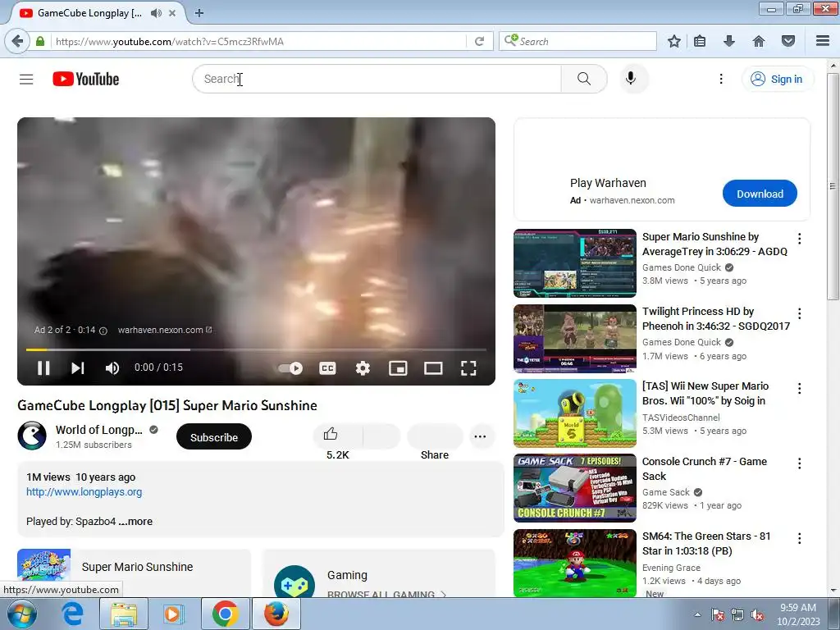The image size is (840, 630).
Task: Open options menu for TAS Wii video
Action: tap(799, 388)
